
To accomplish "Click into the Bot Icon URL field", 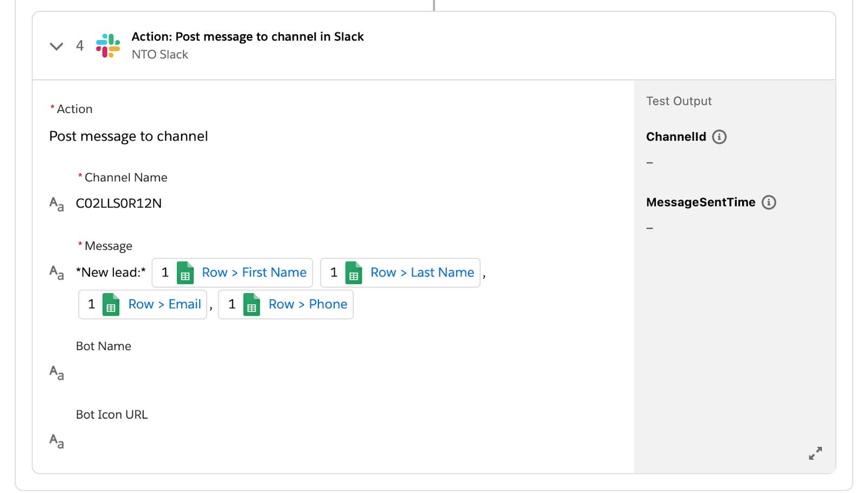I will pos(347,441).
